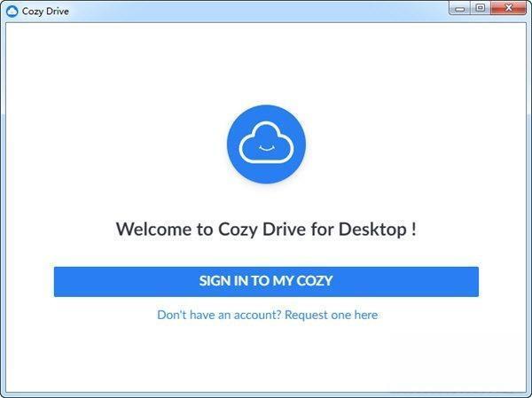Viewport: 532px width, 398px height.
Task: Click the SIGN IN TO MY COZY button
Action: coord(266,281)
